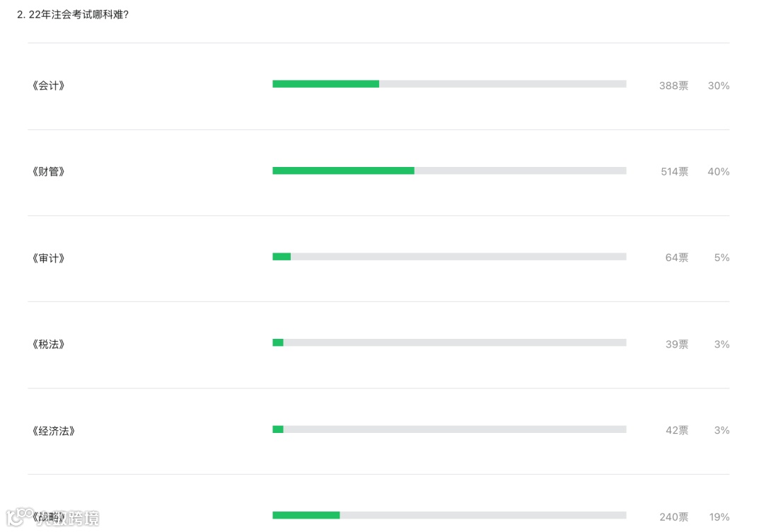
Task: Select the 《经济法》 option label
Action: click(x=53, y=431)
